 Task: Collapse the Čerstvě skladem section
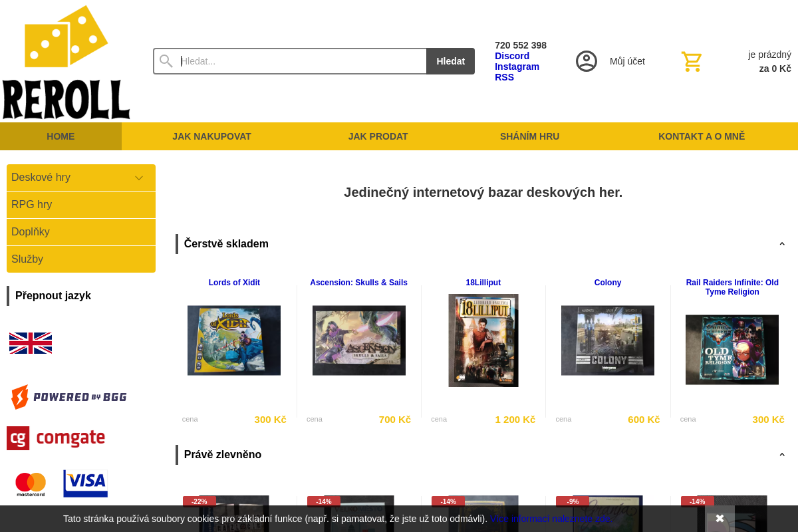point(782,244)
